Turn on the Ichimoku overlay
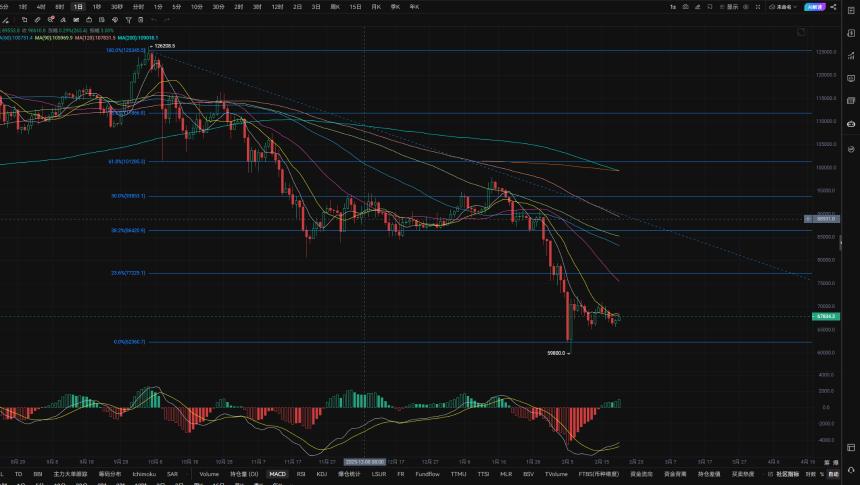The height and width of the screenshot is (485, 860). pyautogui.click(x=144, y=474)
